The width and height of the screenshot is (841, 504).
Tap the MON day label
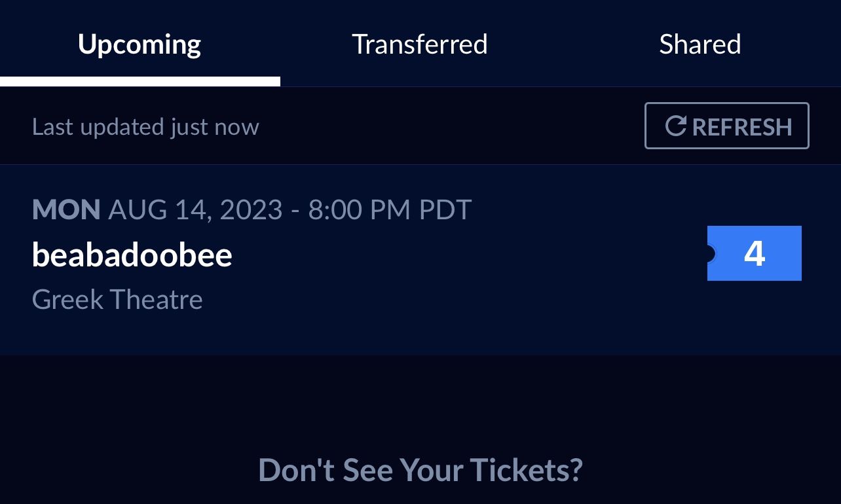tap(66, 210)
